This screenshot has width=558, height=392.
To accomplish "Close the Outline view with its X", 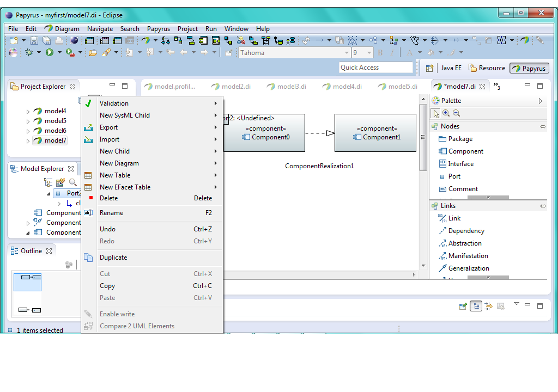I will click(49, 251).
